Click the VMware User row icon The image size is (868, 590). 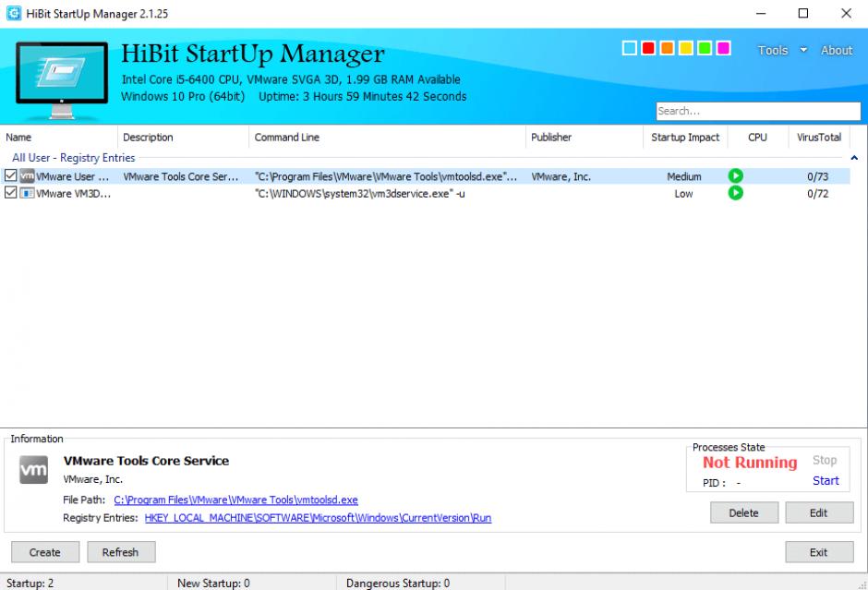[x=27, y=176]
